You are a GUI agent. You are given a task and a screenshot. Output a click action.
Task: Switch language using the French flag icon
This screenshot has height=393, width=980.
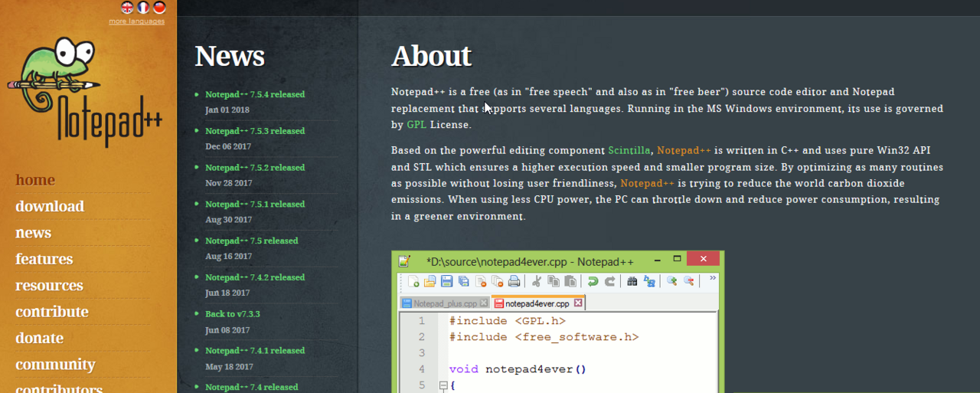tap(143, 8)
